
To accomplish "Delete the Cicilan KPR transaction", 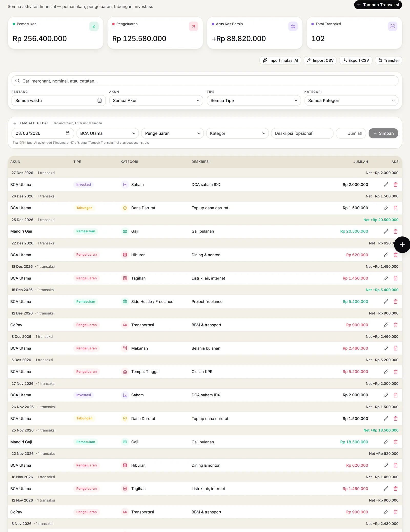I will point(396,372).
